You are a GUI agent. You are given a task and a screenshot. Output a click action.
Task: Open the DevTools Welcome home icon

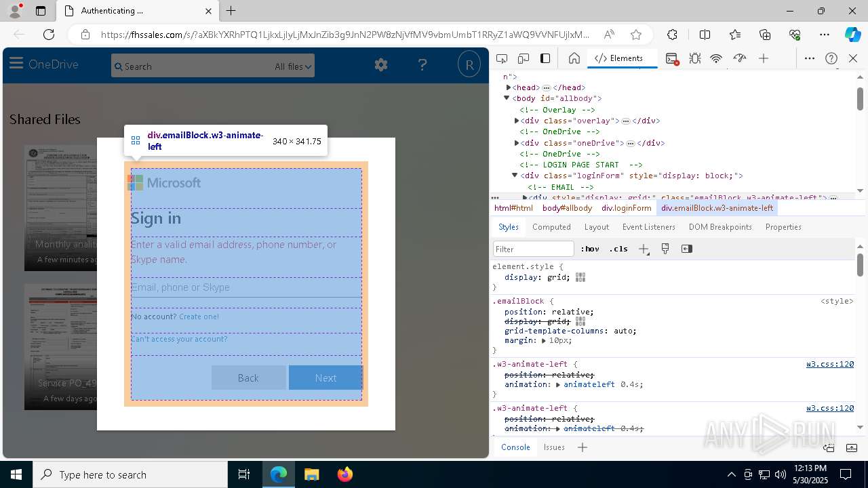click(574, 58)
